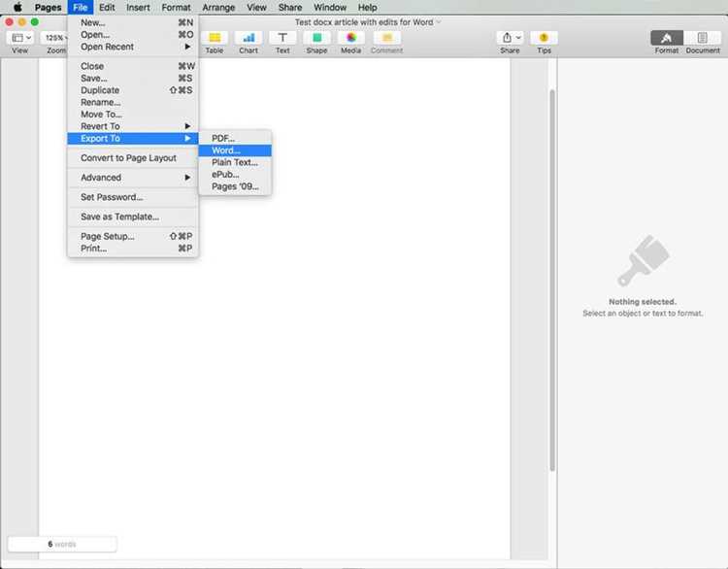
Task: Open the Share menu in menu bar
Action: pos(290,8)
